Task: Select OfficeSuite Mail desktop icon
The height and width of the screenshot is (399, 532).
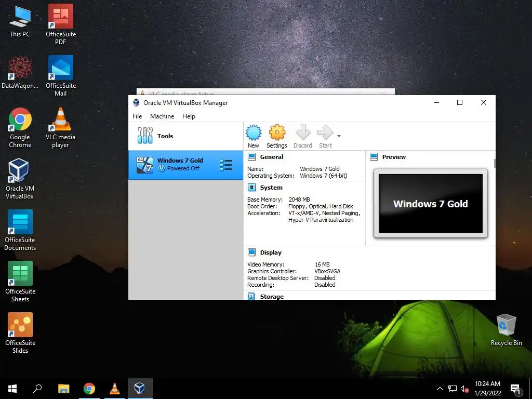Action: click(x=61, y=76)
